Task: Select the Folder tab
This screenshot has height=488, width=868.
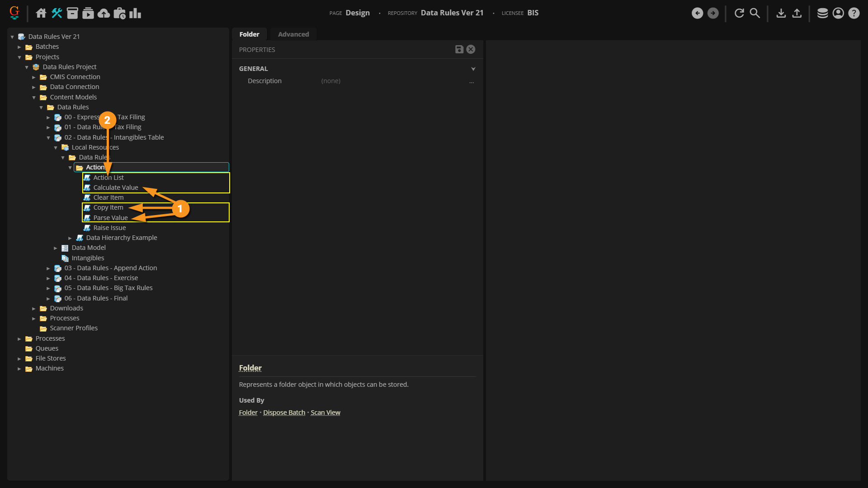Action: [x=249, y=34]
